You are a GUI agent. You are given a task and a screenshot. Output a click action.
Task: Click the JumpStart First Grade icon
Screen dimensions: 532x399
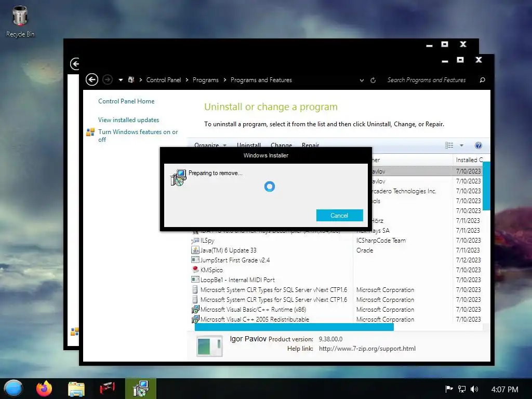[195, 260]
